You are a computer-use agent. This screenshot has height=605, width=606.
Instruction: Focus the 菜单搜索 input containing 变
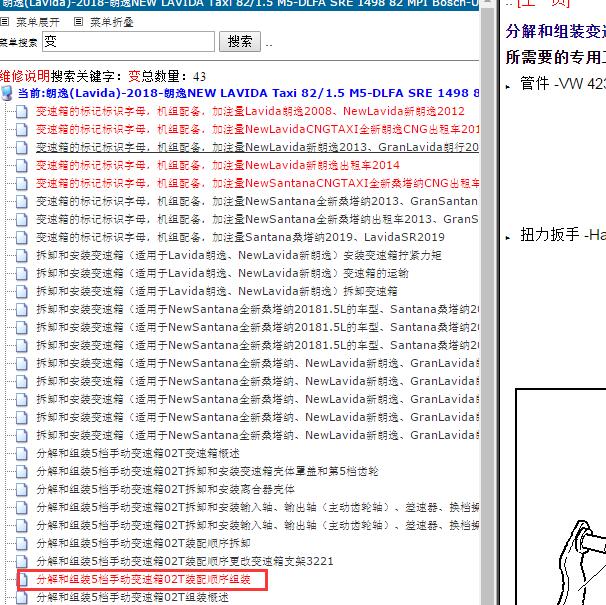click(128, 41)
